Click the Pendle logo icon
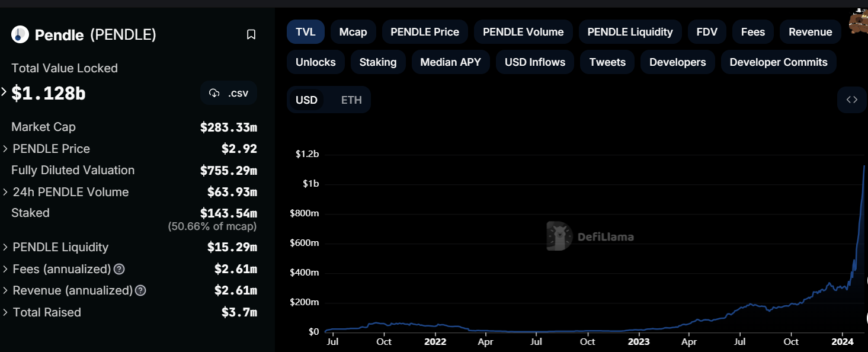Screen dimensions: 868x352 coord(20,35)
